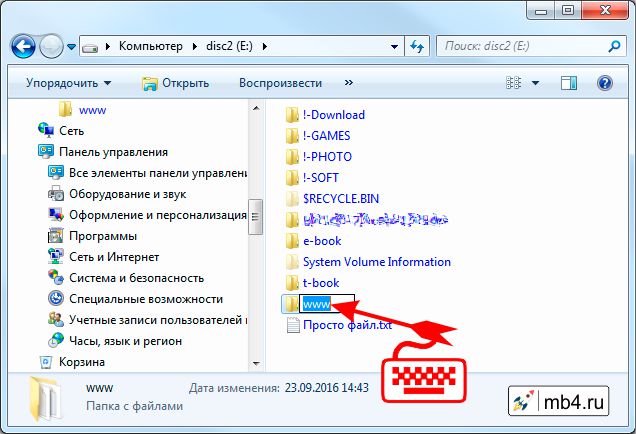
Task: Select Компьютер in the address bar
Action: pos(150,46)
